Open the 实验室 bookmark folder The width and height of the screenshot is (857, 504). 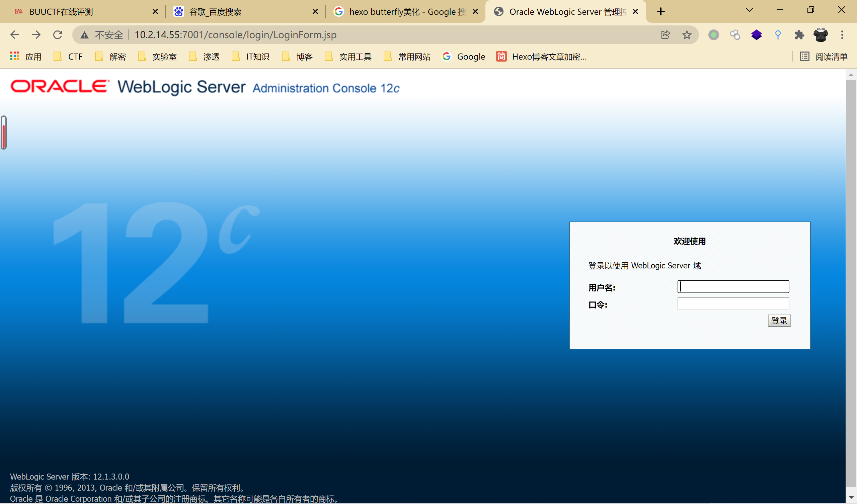tap(157, 57)
